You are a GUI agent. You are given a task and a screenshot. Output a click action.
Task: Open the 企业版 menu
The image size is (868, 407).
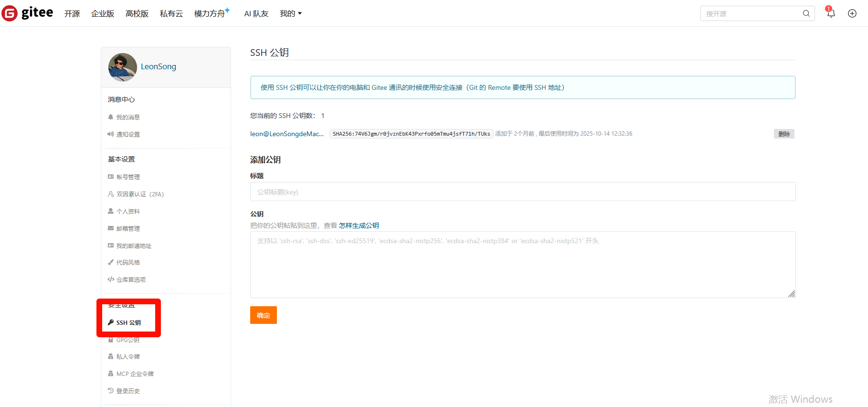(x=103, y=13)
